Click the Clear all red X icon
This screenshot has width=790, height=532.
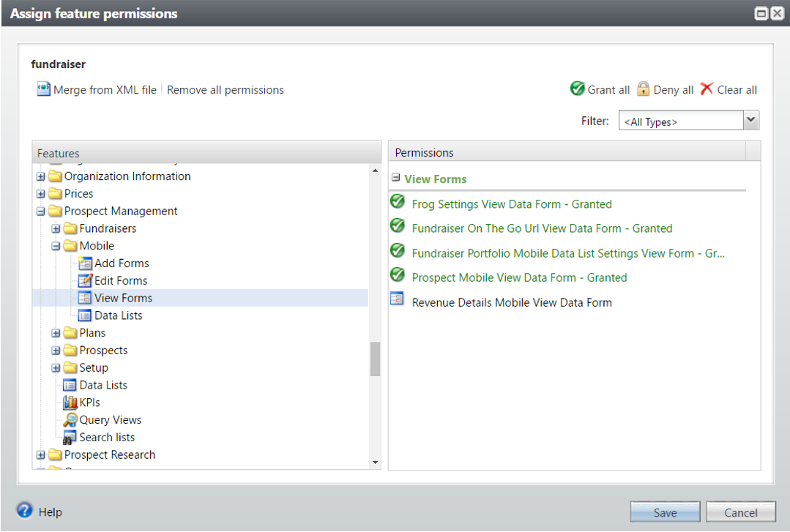(x=707, y=89)
